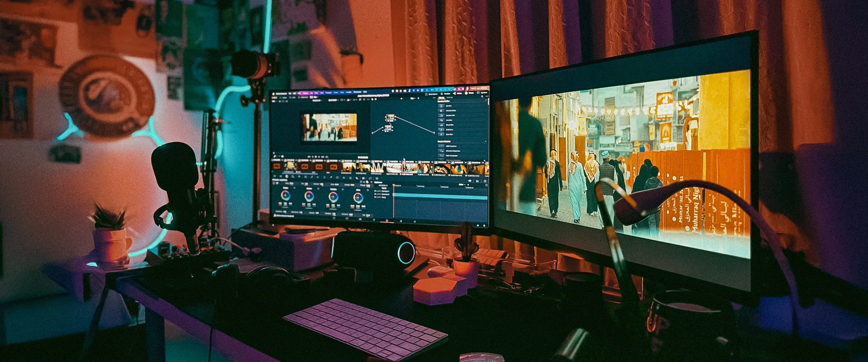Viewport: 868px width, 362px height.
Task: Toggle the Lightbox view
Action: tap(482, 93)
